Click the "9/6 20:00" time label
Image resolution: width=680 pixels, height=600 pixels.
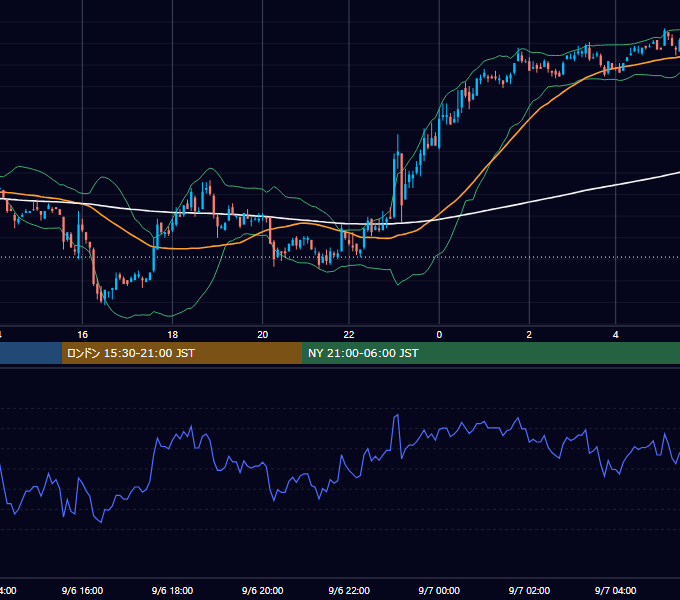(x=262, y=590)
